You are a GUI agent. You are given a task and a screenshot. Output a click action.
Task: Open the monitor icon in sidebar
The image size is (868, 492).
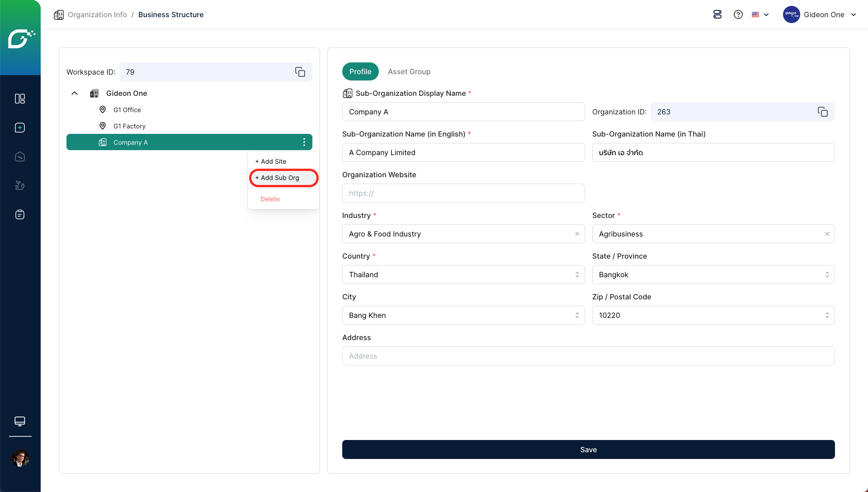tap(20, 421)
